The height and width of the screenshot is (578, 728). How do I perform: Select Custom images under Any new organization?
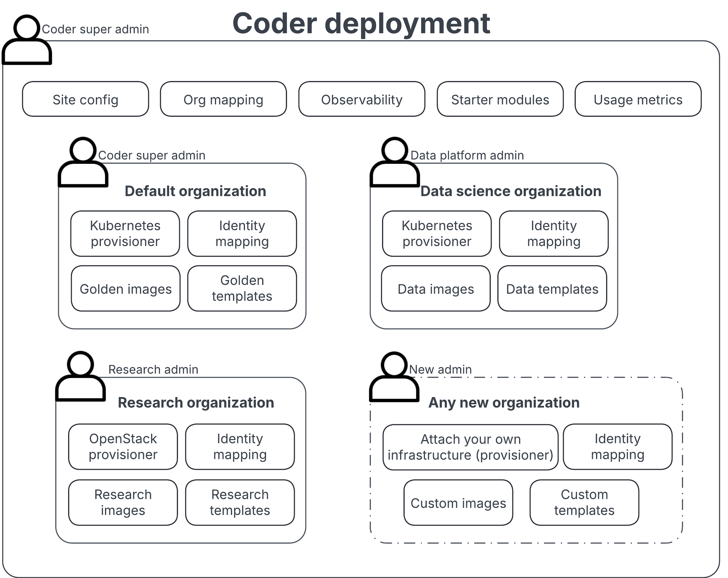tap(458, 503)
